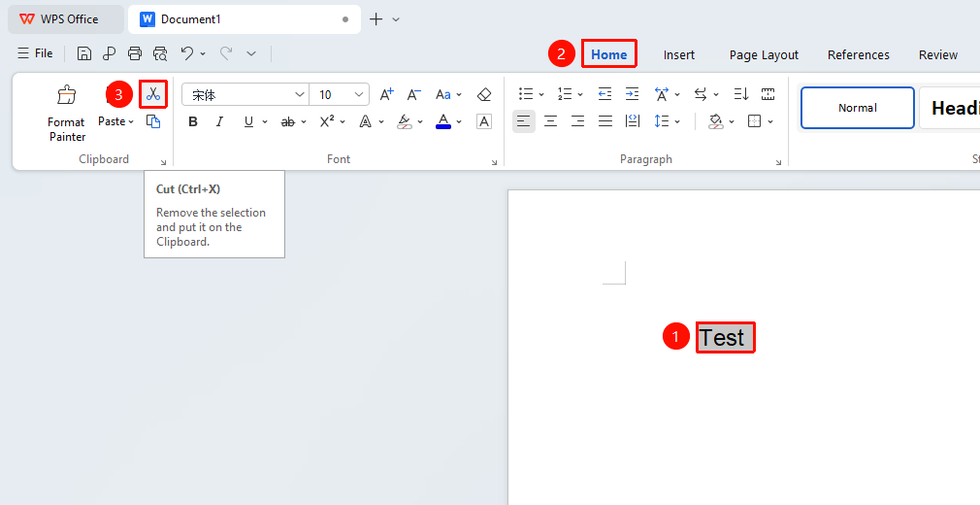The height and width of the screenshot is (505, 980).
Task: Click the Line Spacing icon
Action: click(x=661, y=121)
